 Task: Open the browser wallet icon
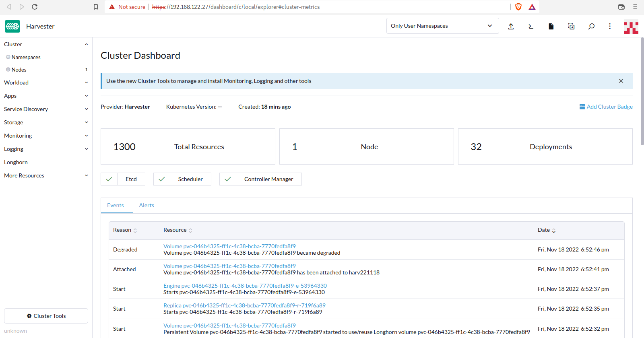point(621,7)
